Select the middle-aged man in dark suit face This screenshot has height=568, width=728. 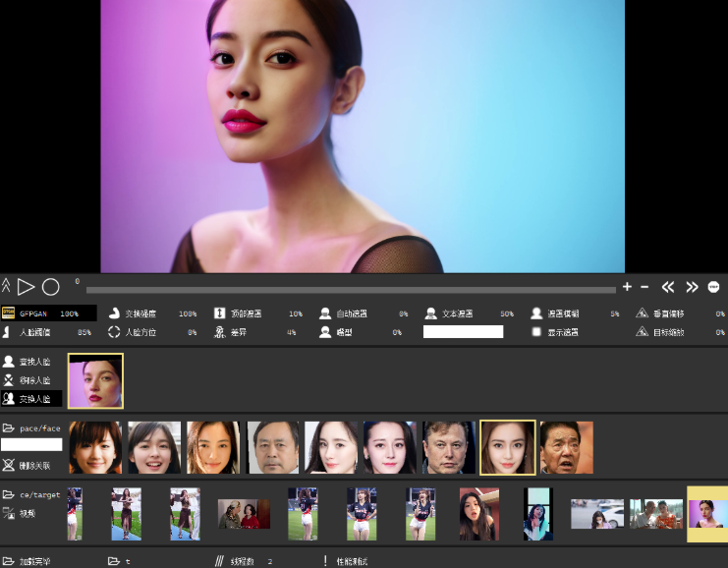point(272,448)
